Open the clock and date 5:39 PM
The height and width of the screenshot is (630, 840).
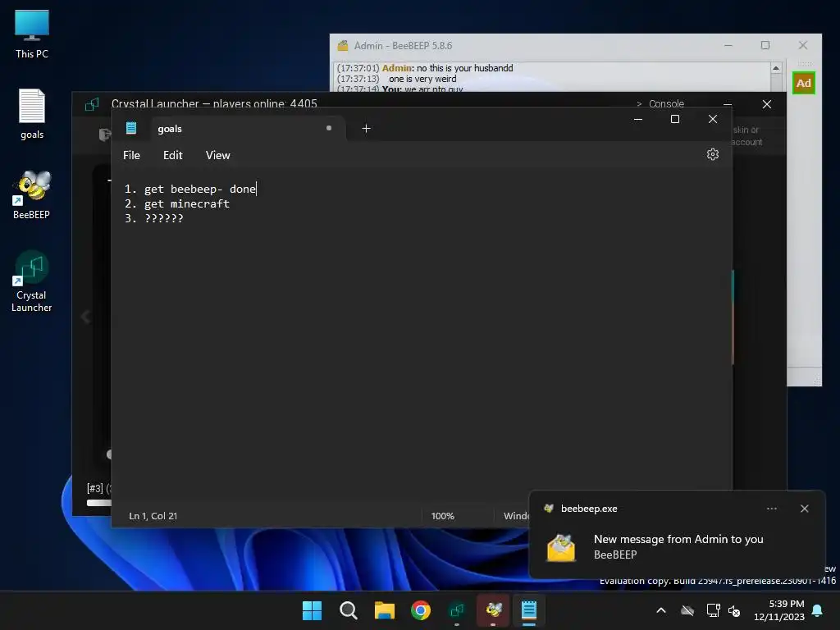779,610
